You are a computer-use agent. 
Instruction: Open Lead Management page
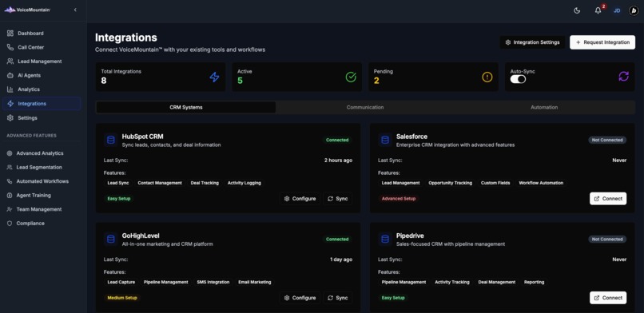pos(42,61)
